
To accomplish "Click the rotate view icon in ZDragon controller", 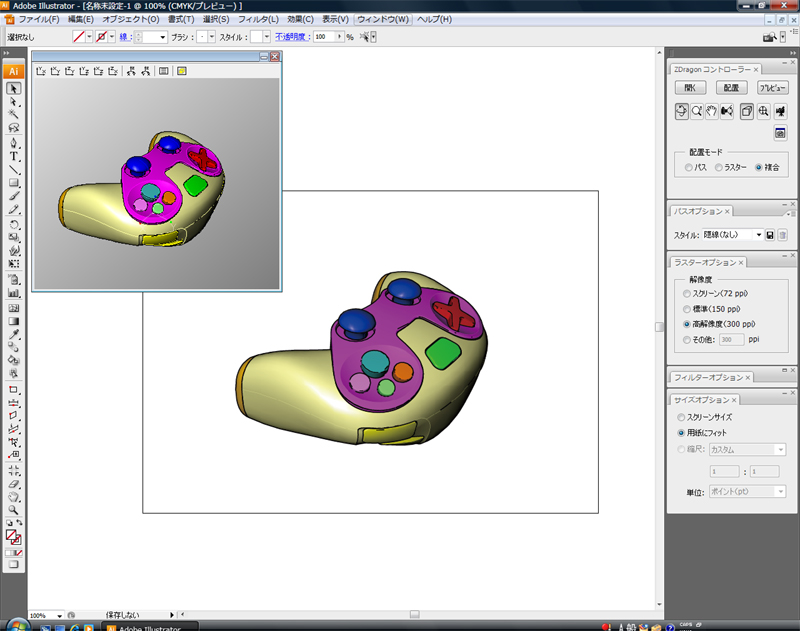I will coord(682,111).
